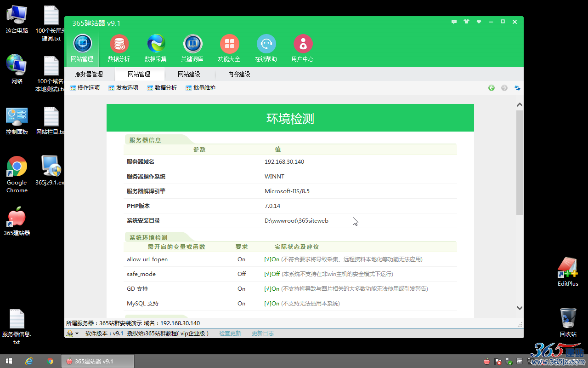This screenshot has height=368, width=588.
Task: Switch to the 内容建设 tab
Action: coord(239,74)
